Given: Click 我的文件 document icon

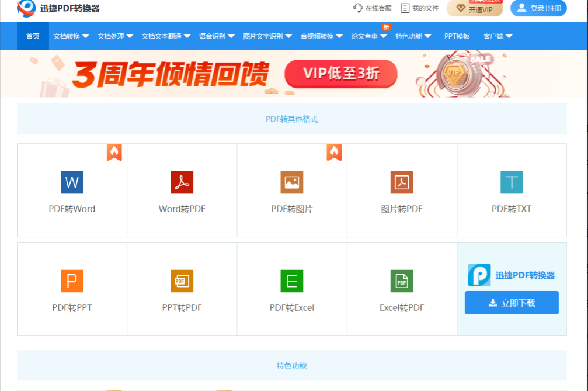Looking at the screenshot, I should [405, 8].
